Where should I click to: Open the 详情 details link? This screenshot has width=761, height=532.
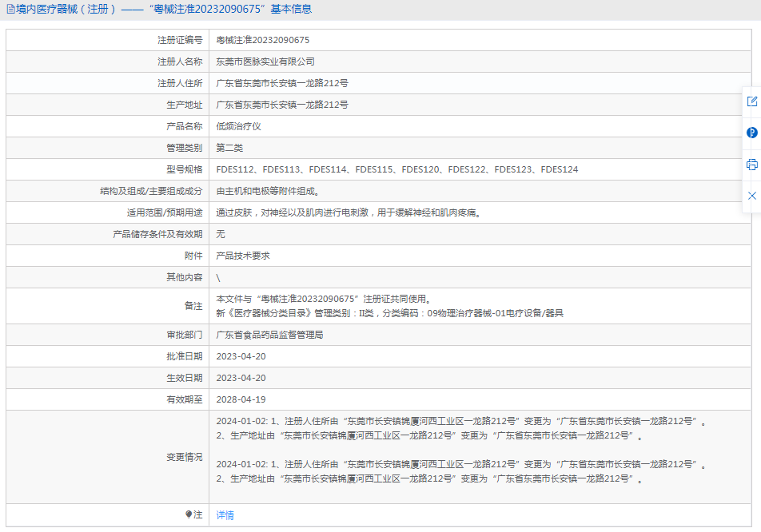(x=225, y=515)
